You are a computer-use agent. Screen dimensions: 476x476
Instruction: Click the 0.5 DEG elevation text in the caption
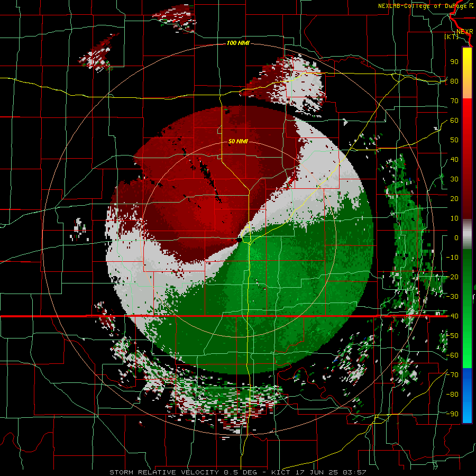(x=240, y=472)
